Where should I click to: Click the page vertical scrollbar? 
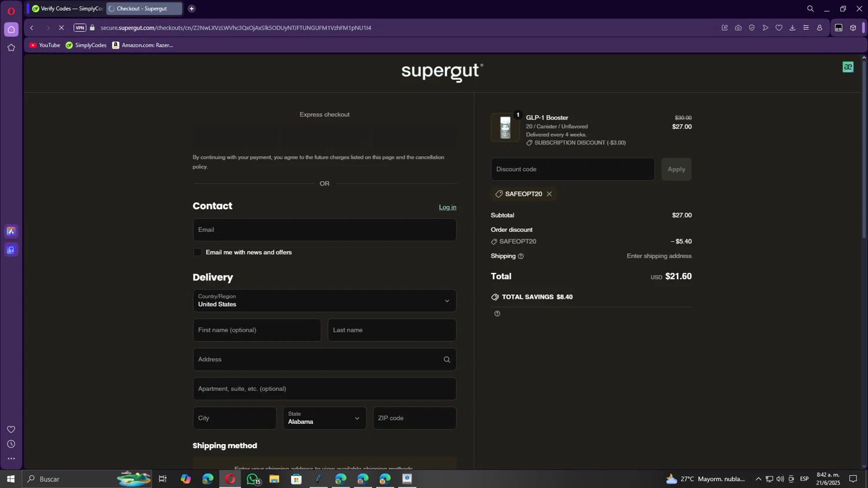[864, 150]
